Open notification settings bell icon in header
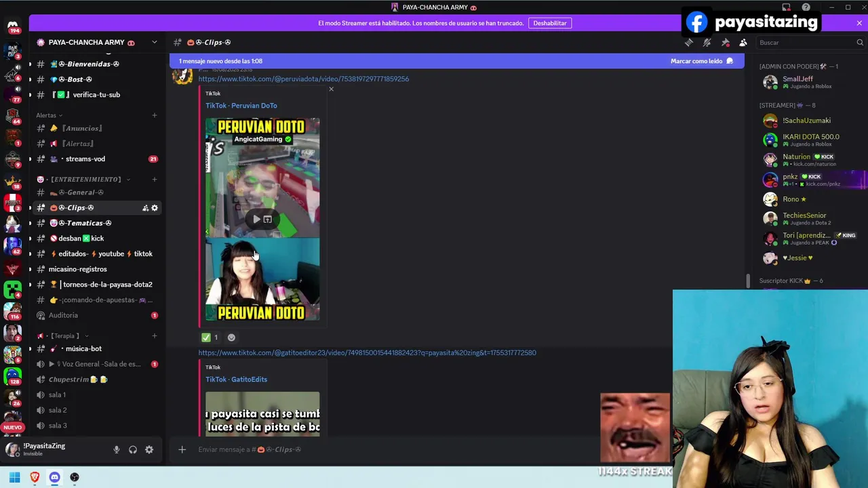The image size is (868, 488). [x=707, y=42]
